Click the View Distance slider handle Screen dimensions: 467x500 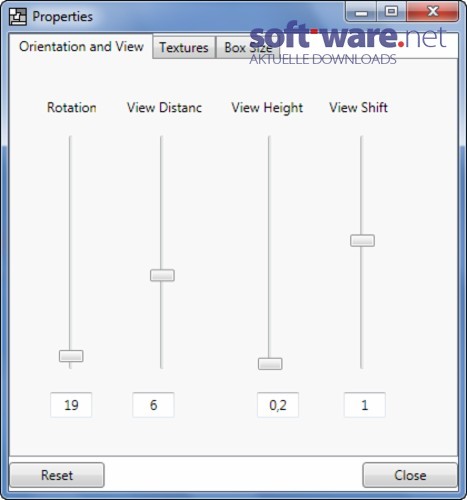(x=162, y=275)
